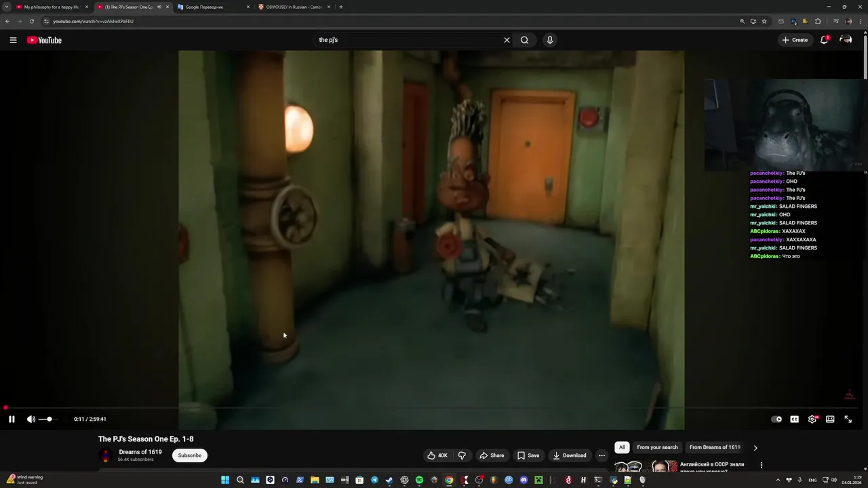The width and height of the screenshot is (868, 488).
Task: Switch to theater mode
Action: (830, 419)
